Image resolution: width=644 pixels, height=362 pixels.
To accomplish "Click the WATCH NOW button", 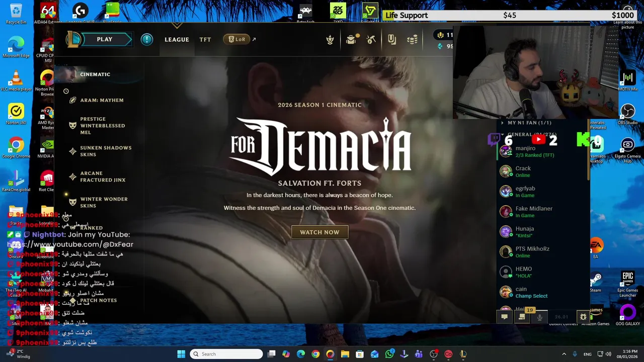I will [x=320, y=232].
